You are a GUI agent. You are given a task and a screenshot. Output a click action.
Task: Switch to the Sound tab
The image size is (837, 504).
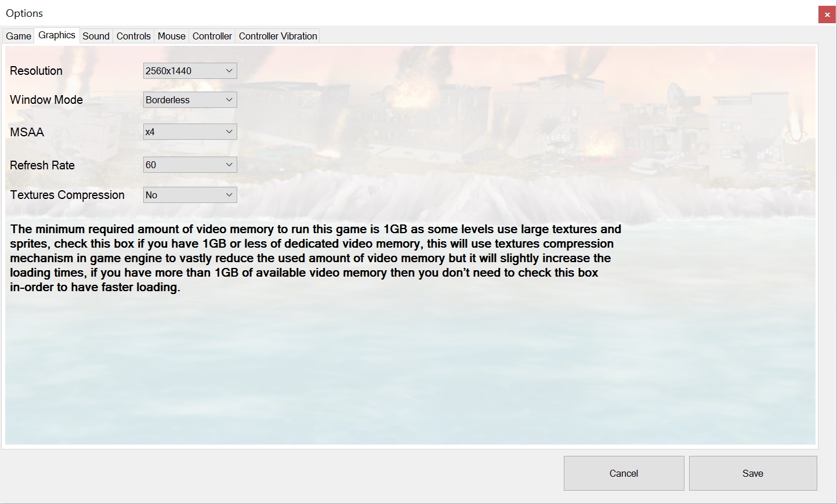point(96,35)
